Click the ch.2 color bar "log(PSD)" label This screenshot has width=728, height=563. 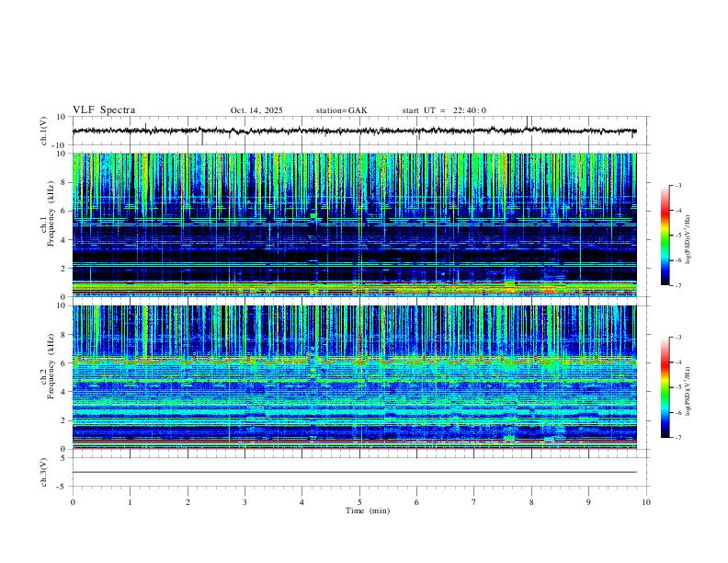point(688,391)
